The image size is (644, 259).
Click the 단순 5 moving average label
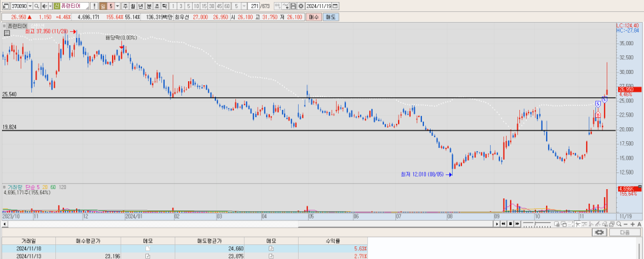(32, 187)
